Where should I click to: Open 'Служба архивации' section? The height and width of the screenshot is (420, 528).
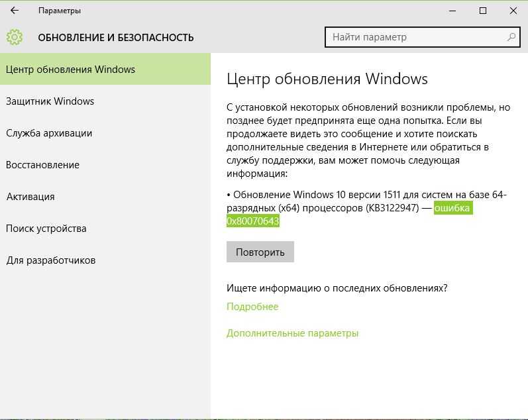click(x=105, y=133)
